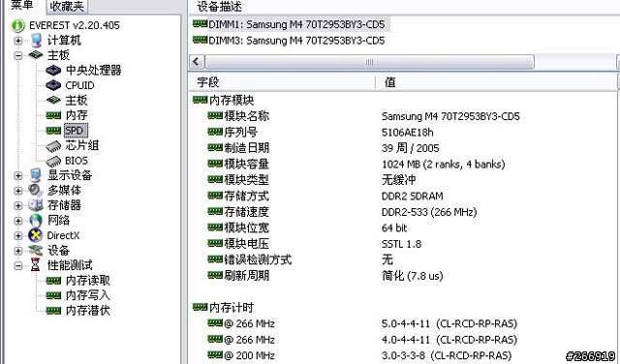Expand the 多媒体 node
620x364 pixels.
[17, 191]
